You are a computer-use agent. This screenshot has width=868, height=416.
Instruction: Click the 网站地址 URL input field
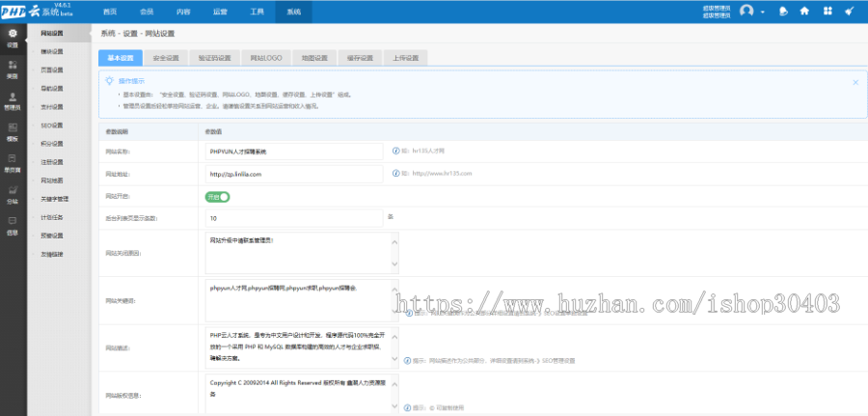coord(294,174)
